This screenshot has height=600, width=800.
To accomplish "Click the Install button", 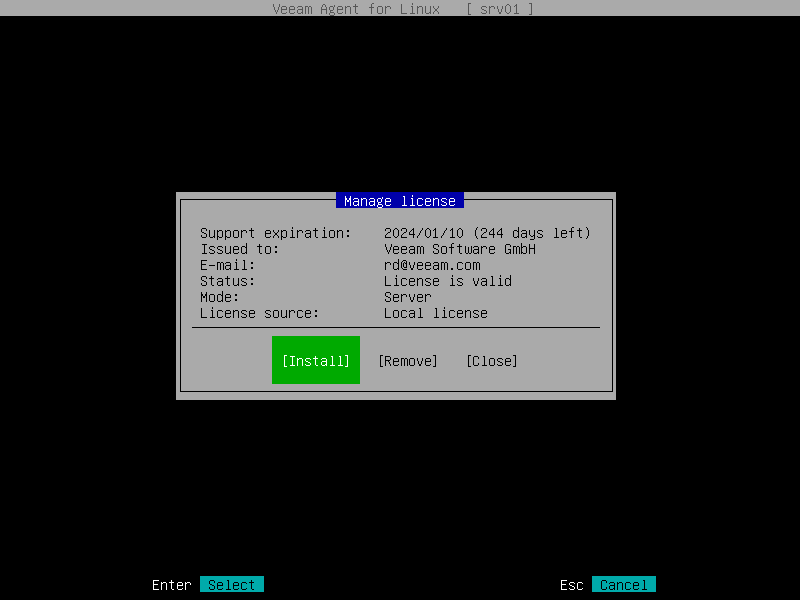I will (315, 360).
